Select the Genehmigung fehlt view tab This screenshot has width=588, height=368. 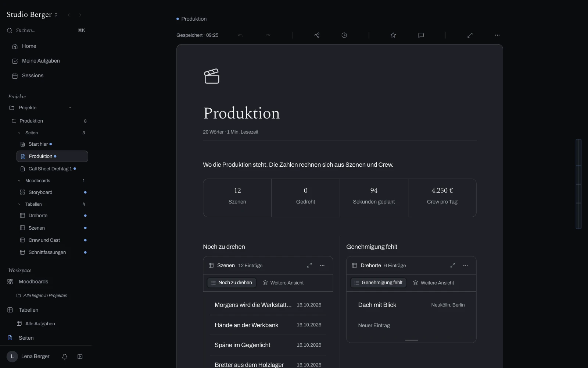pos(379,283)
